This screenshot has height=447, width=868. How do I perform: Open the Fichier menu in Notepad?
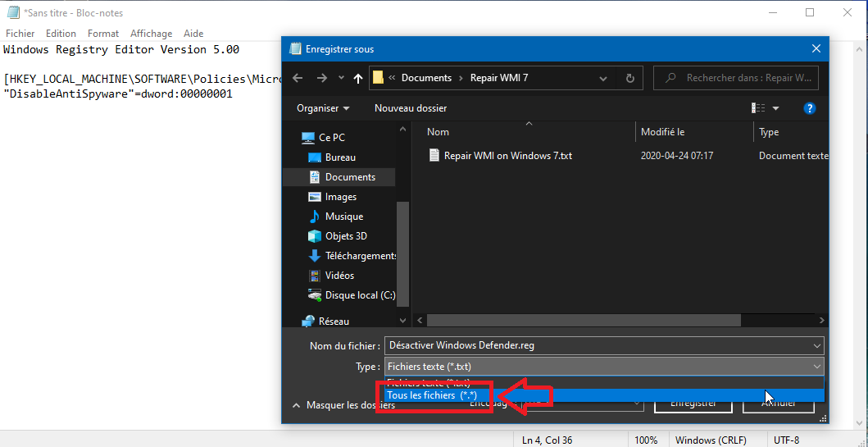coord(20,34)
